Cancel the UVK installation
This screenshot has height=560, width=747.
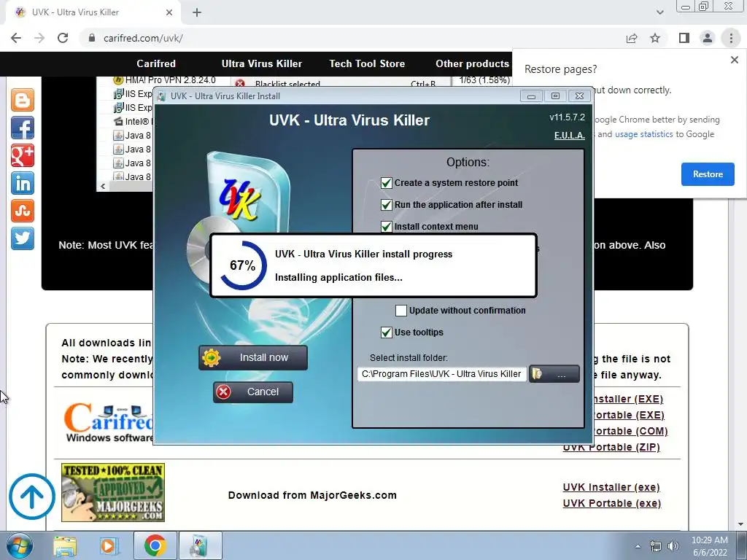pyautogui.click(x=253, y=392)
